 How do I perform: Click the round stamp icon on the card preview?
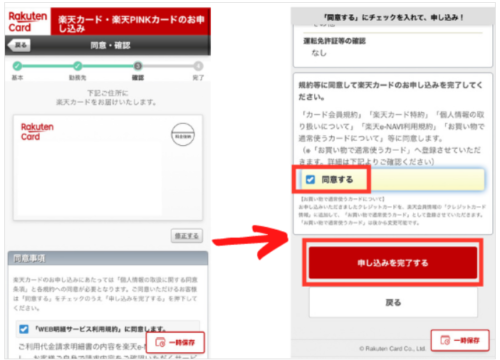[183, 135]
